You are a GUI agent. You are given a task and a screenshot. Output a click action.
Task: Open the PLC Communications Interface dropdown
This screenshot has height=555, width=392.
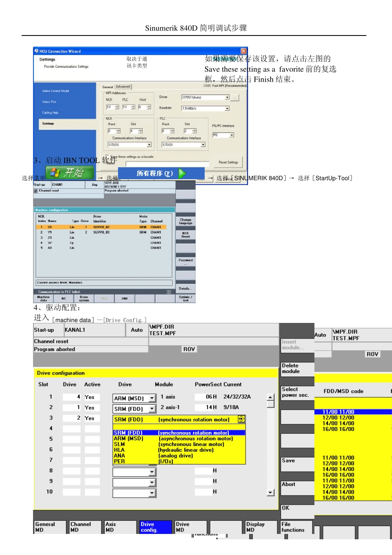[203, 145]
